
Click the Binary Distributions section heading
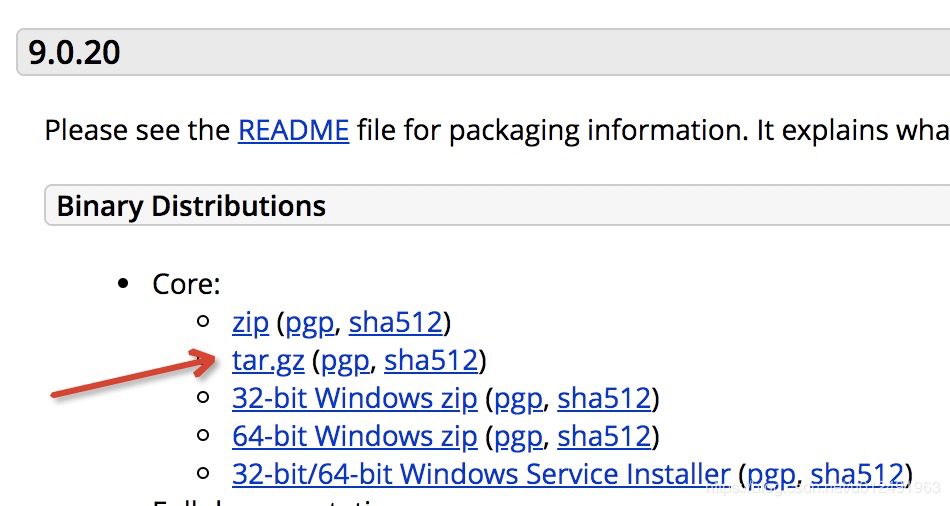[x=191, y=206]
